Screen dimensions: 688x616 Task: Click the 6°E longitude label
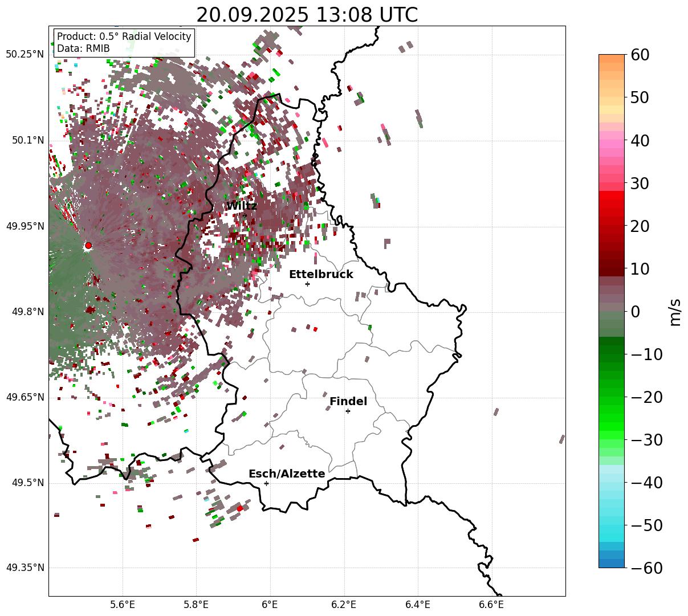click(270, 604)
